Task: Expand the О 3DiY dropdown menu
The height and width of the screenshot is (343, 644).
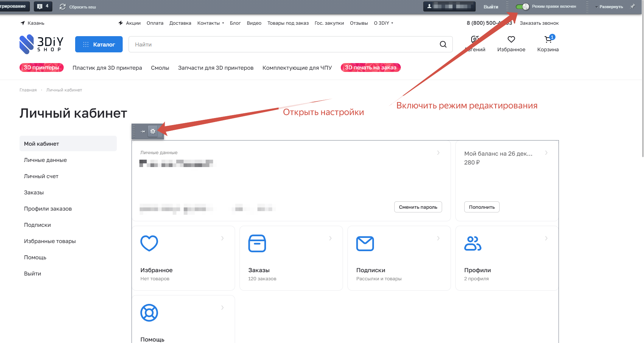Action: tap(384, 23)
